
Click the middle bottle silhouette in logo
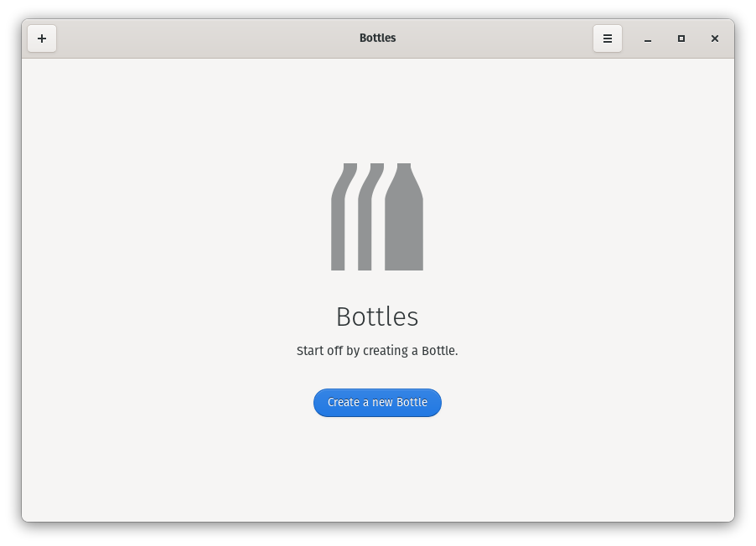pos(365,226)
